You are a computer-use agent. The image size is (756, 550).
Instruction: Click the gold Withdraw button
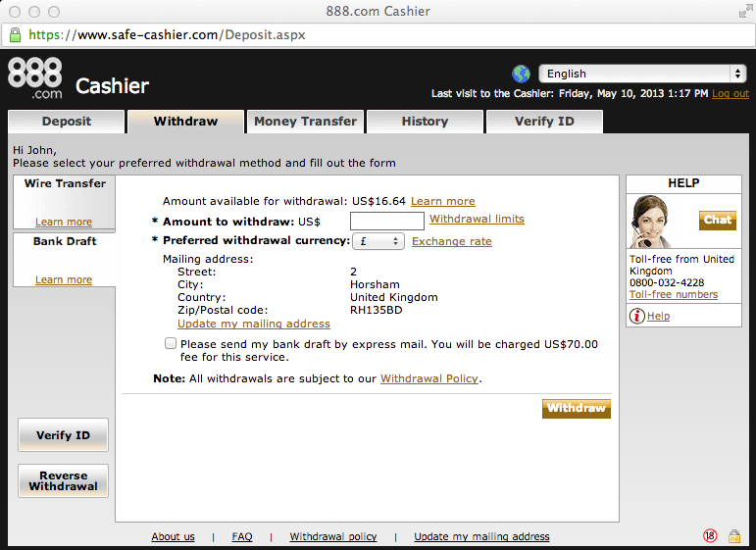(x=577, y=408)
